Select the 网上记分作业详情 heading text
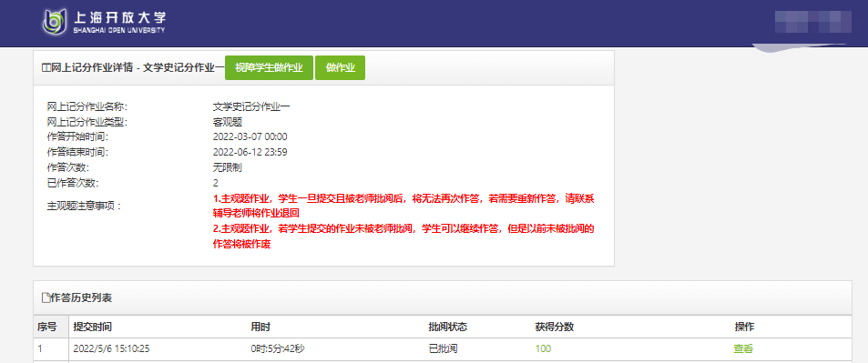 coord(91,68)
